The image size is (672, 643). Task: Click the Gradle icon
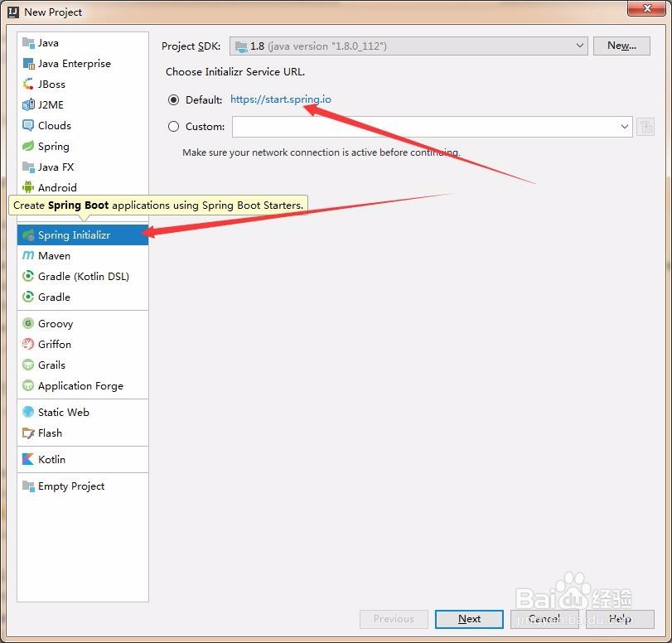[x=28, y=297]
